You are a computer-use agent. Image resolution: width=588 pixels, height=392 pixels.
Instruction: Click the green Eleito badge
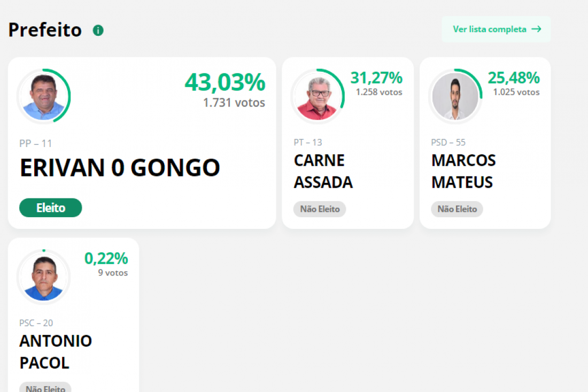coord(51,208)
